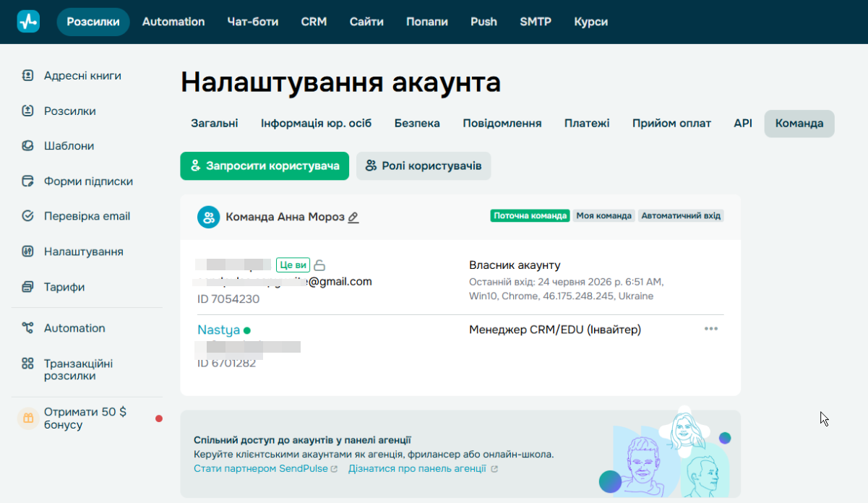Click the Automation sidebar icon
The width and height of the screenshot is (868, 503).
pos(28,328)
